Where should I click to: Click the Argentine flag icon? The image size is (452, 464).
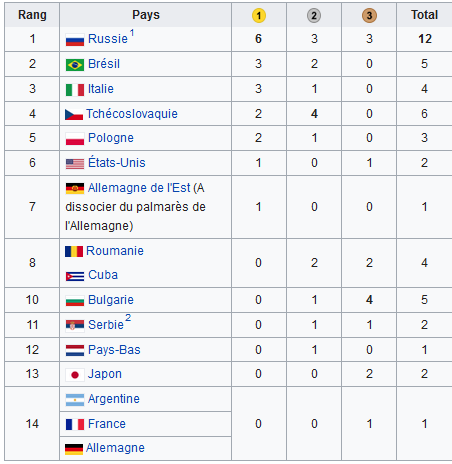click(x=75, y=400)
